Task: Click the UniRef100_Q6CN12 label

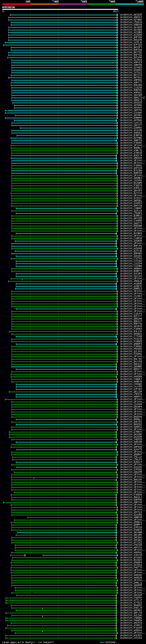Action: click(131, 610)
